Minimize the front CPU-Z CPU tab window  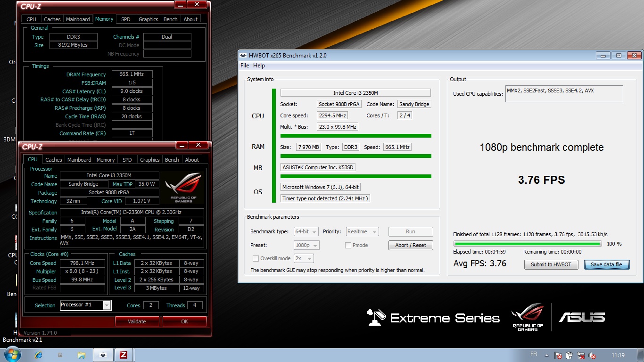point(182,145)
